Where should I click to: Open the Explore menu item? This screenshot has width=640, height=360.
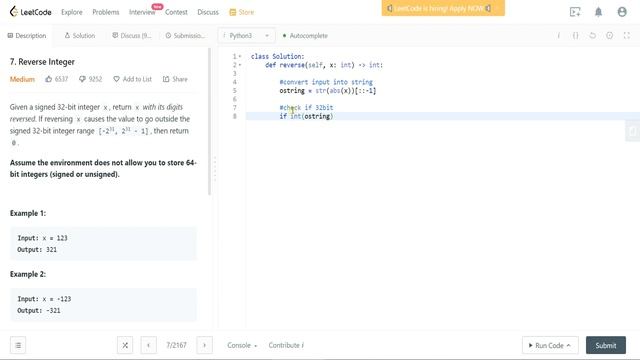[71, 12]
